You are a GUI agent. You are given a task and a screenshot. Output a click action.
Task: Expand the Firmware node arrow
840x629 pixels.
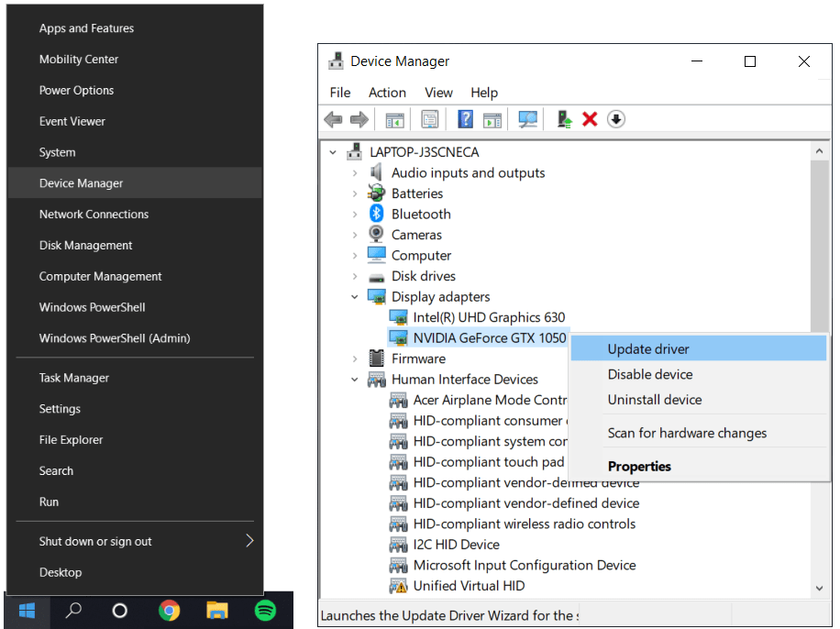click(x=355, y=359)
